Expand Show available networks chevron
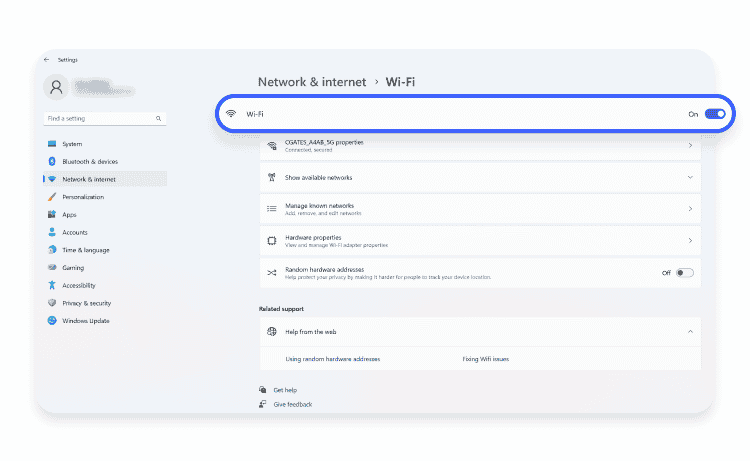The image size is (750, 461). click(x=690, y=177)
